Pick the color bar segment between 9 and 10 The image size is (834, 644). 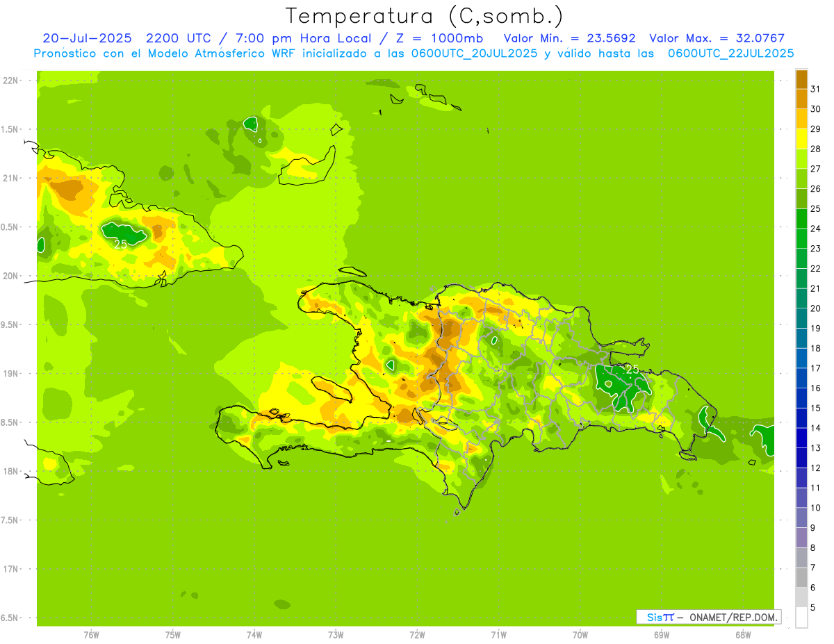click(801, 518)
